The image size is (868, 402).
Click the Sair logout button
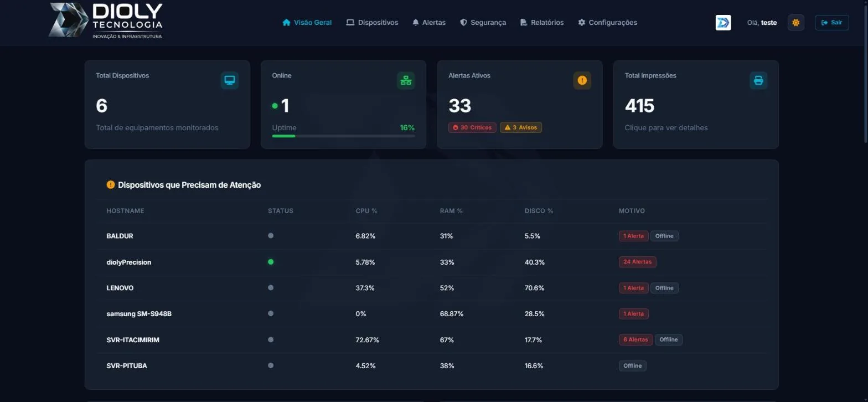831,23
